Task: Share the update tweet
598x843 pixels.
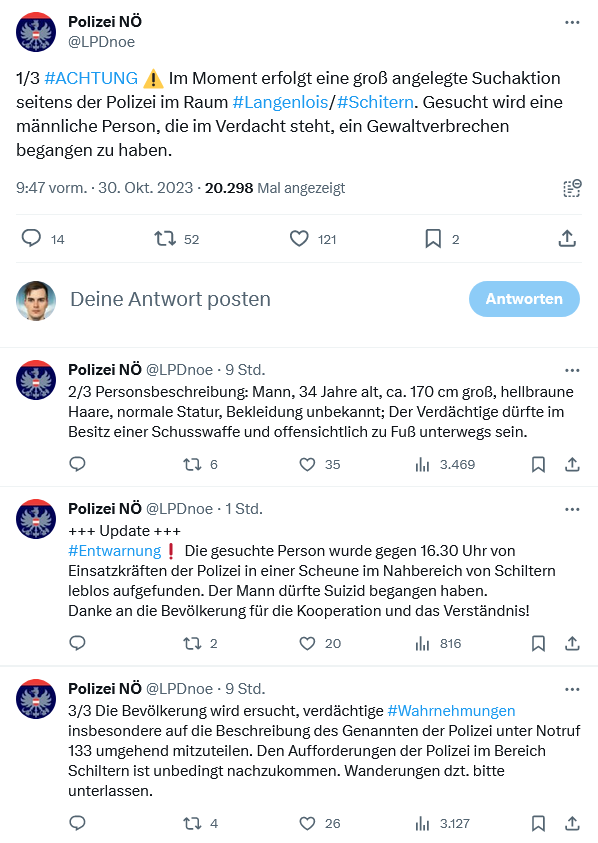Action: (x=571, y=643)
